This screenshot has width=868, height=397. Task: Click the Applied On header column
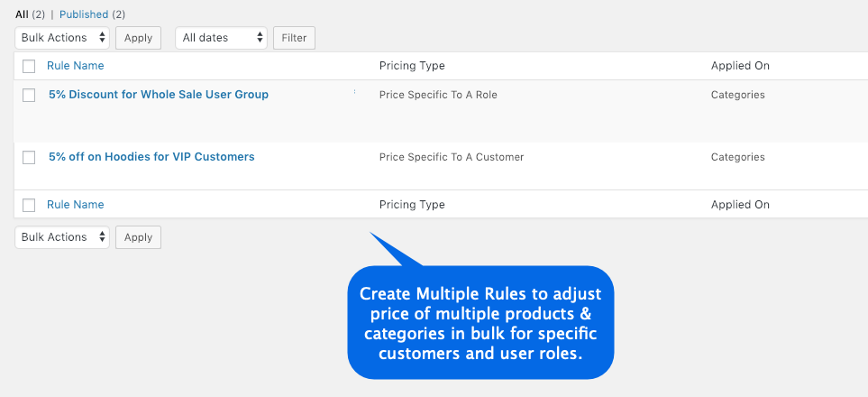coord(740,66)
